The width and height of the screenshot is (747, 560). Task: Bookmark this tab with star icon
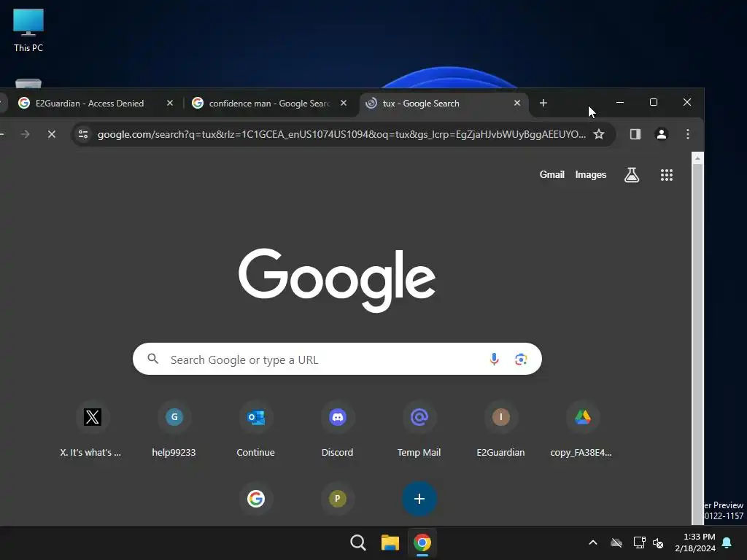599,134
